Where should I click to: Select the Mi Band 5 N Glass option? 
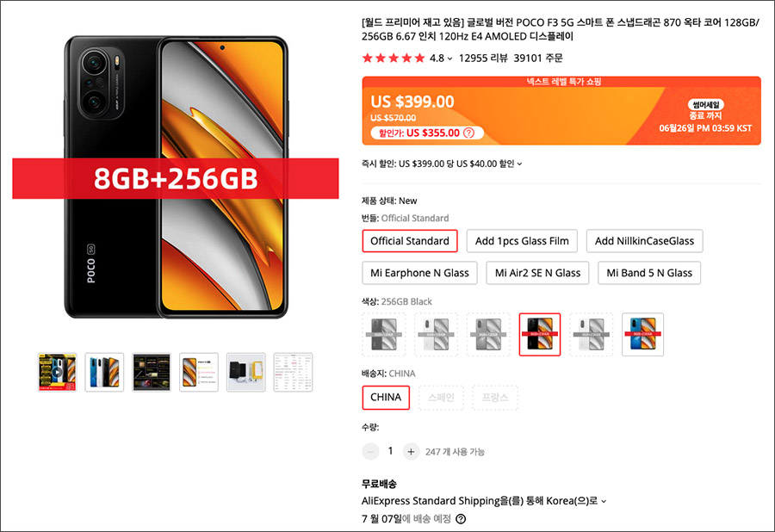click(x=649, y=273)
